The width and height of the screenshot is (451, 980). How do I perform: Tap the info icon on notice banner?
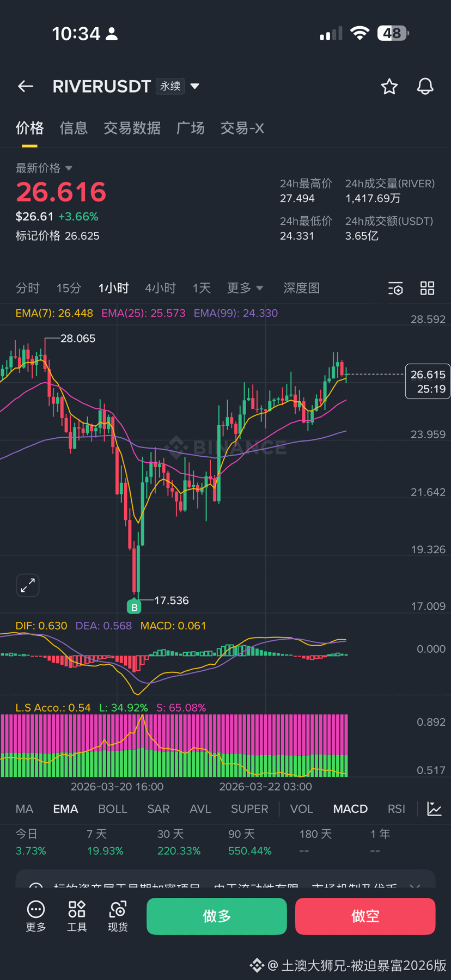[36, 886]
